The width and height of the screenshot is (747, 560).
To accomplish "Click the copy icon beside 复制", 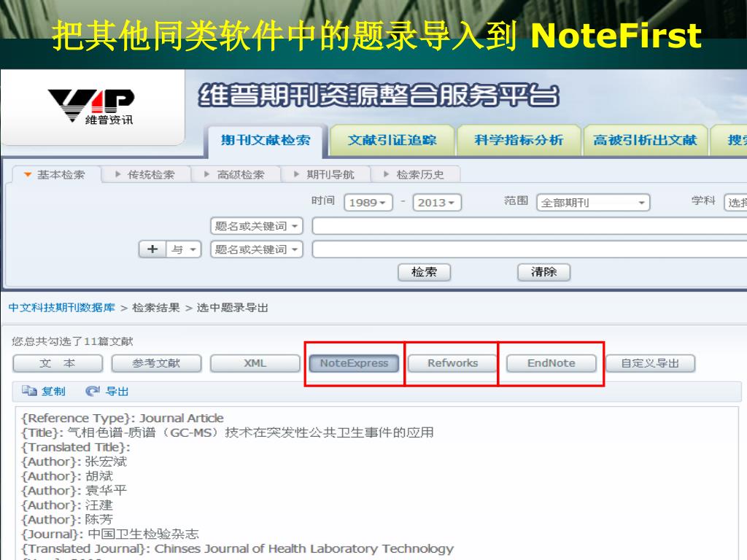I will pos(29,391).
